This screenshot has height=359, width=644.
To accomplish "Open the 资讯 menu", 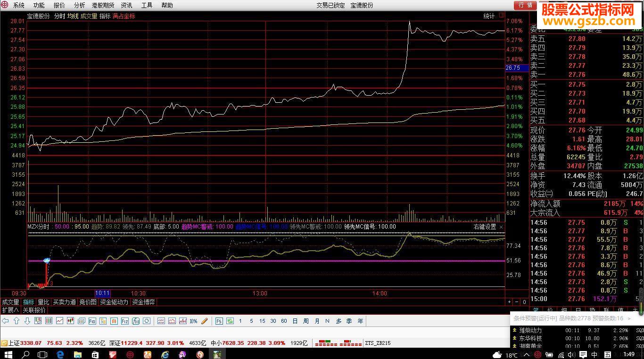I will (126, 5).
